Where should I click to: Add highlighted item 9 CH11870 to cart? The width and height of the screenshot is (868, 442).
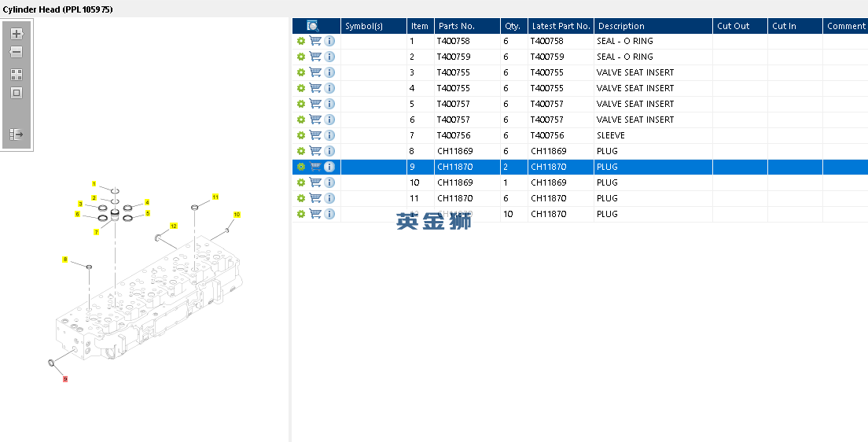pyautogui.click(x=315, y=167)
